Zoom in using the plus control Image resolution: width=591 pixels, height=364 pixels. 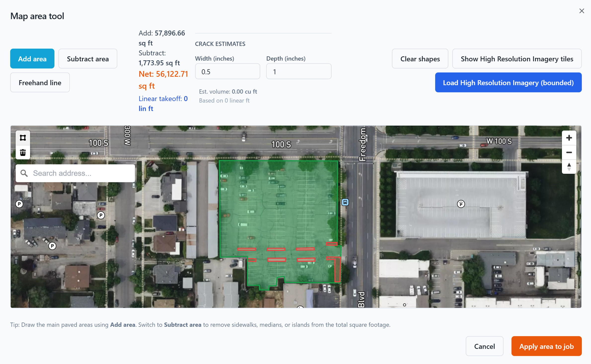pos(569,138)
